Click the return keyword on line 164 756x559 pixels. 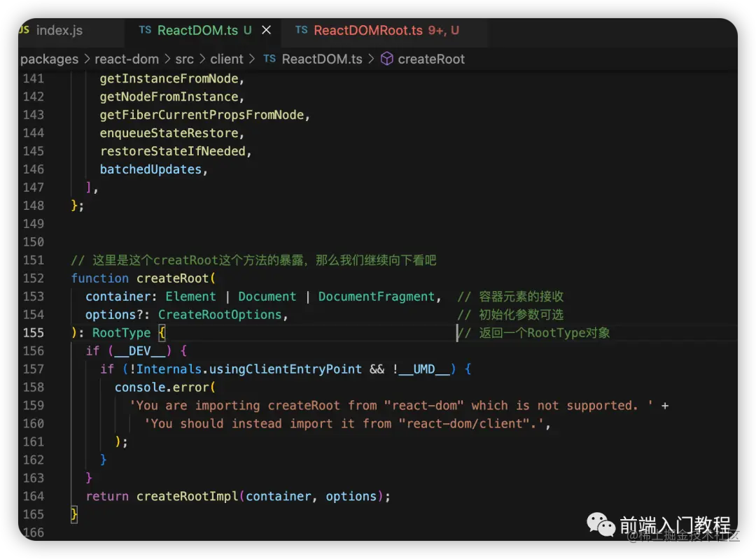pyautogui.click(x=107, y=497)
